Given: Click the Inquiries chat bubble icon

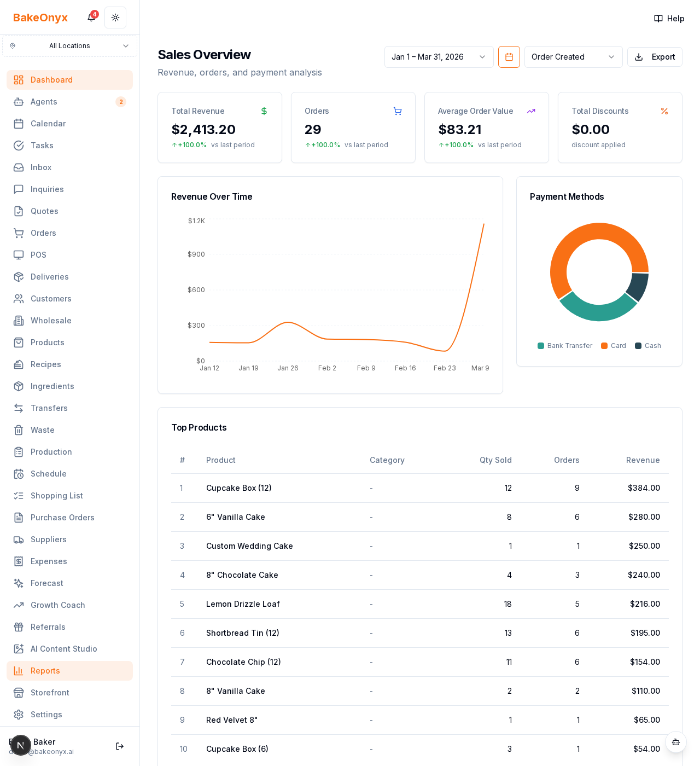Looking at the screenshot, I should tap(19, 189).
